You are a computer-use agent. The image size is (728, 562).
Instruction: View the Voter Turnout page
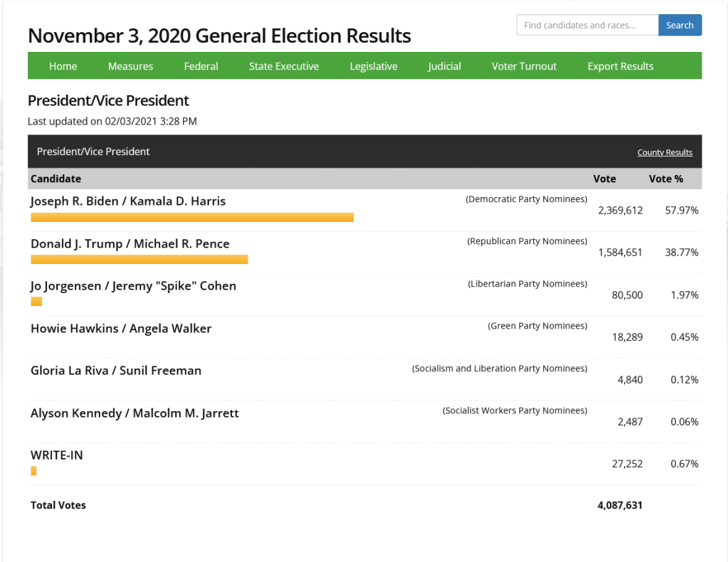(524, 66)
